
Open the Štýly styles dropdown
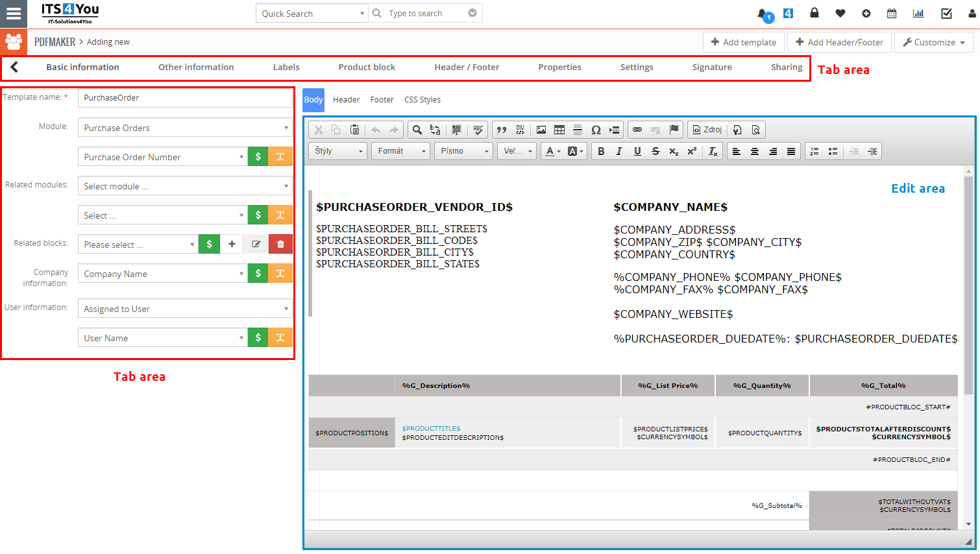click(338, 151)
